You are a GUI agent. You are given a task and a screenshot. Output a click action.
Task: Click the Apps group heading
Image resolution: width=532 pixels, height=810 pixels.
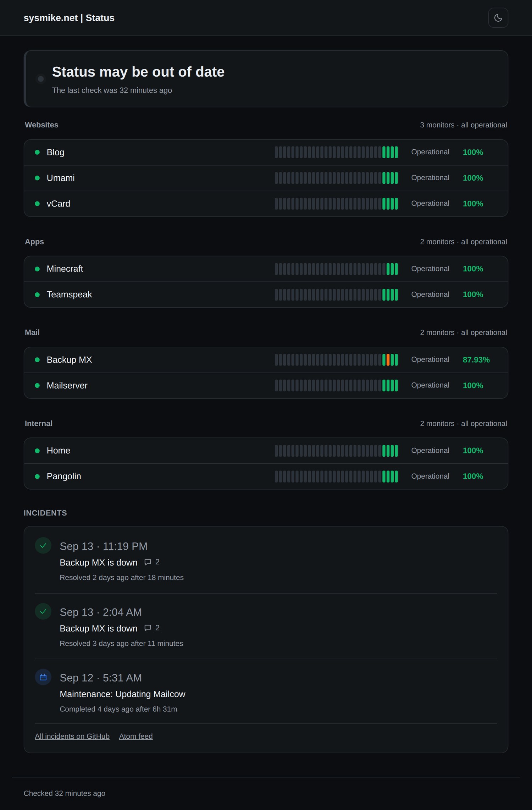point(34,242)
